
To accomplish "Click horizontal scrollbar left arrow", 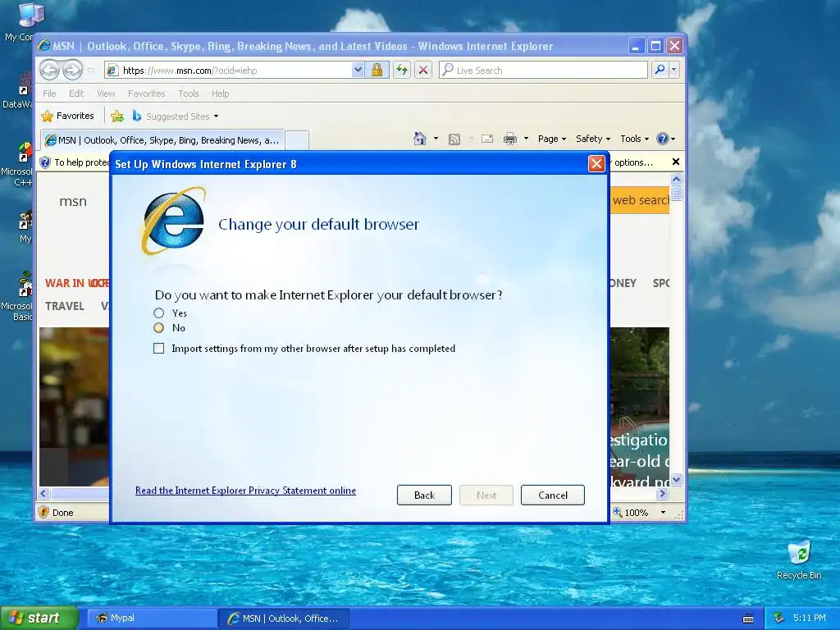I will (x=44, y=493).
